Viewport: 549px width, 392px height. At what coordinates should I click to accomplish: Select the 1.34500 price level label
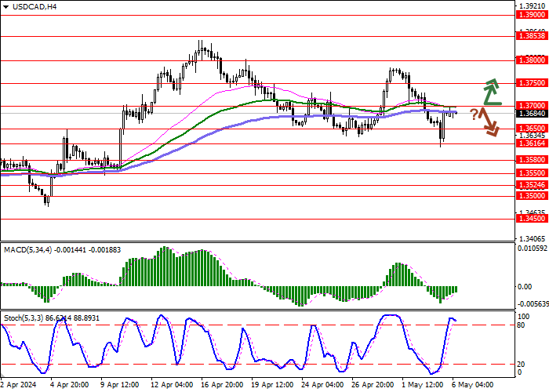(533, 219)
